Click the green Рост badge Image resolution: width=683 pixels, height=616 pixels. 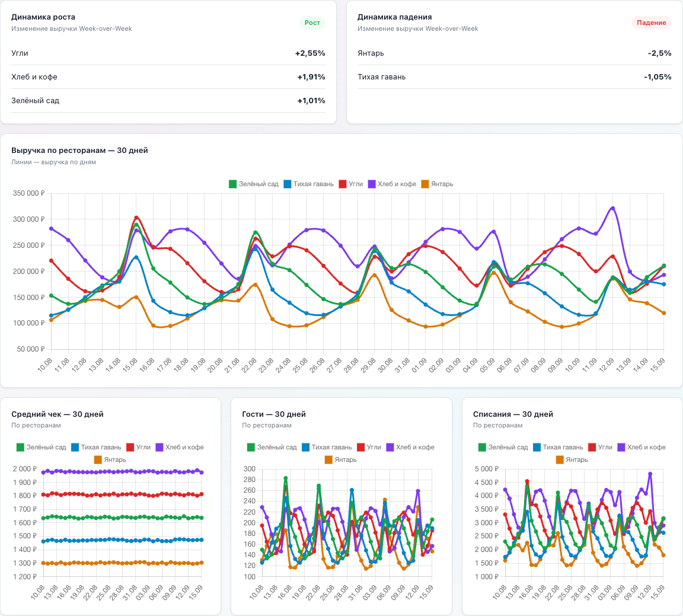[312, 23]
